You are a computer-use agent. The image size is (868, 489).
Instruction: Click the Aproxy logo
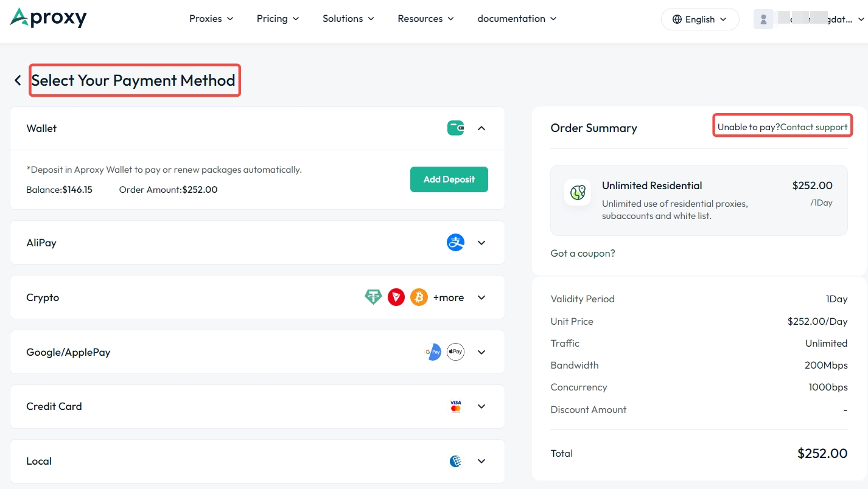[x=49, y=18]
